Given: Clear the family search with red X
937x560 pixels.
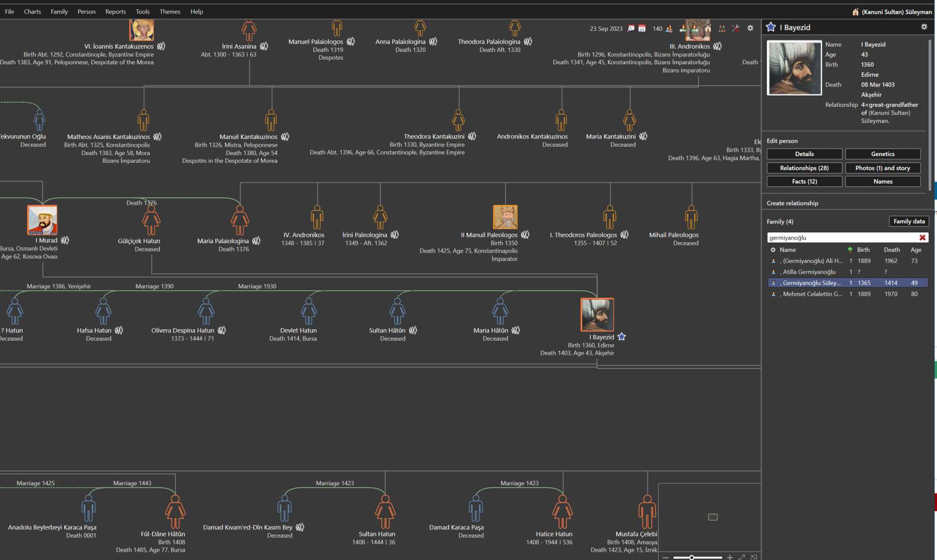Looking at the screenshot, I should 922,237.
